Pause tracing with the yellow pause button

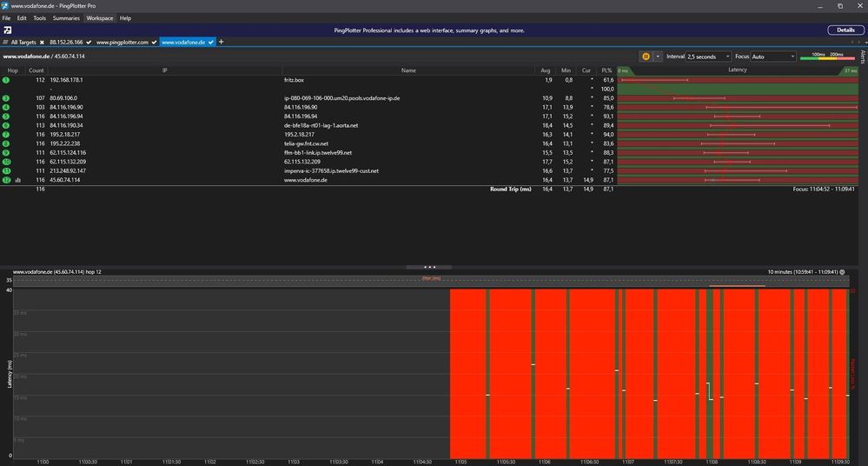point(646,57)
